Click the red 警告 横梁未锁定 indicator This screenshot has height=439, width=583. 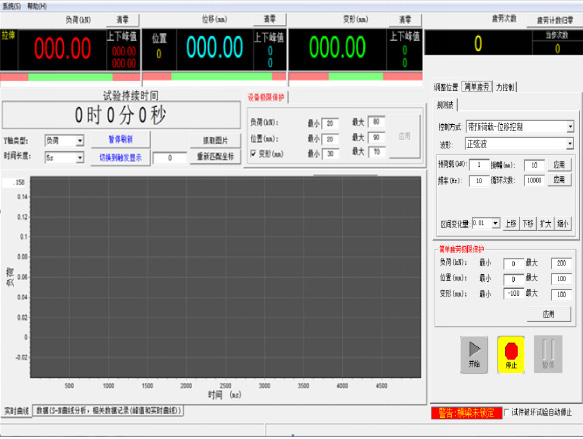pos(466,413)
